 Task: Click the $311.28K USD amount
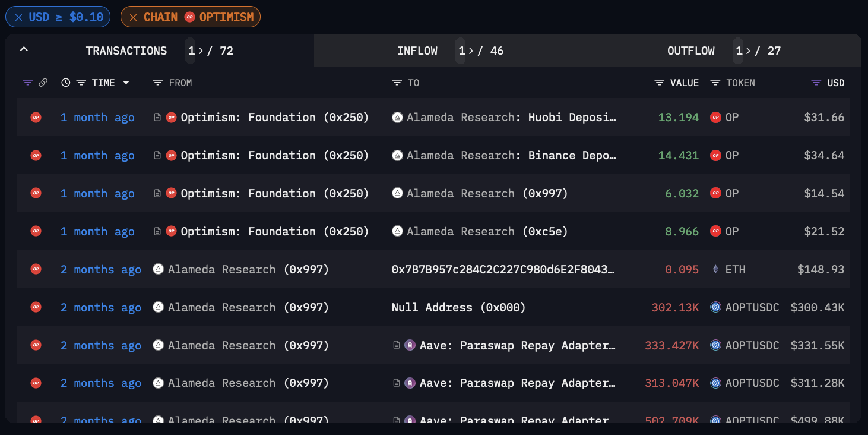[x=818, y=384]
